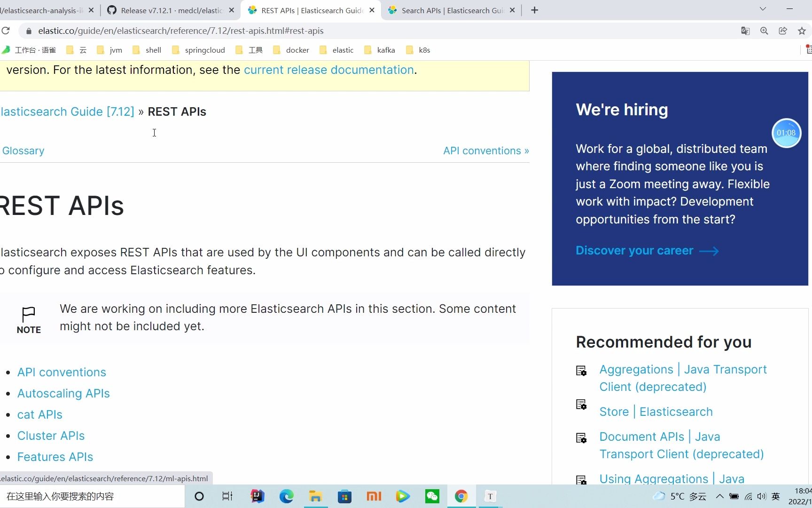Click document icon beside Store recommendation
Viewport: 812px width, 508px height.
(x=581, y=405)
